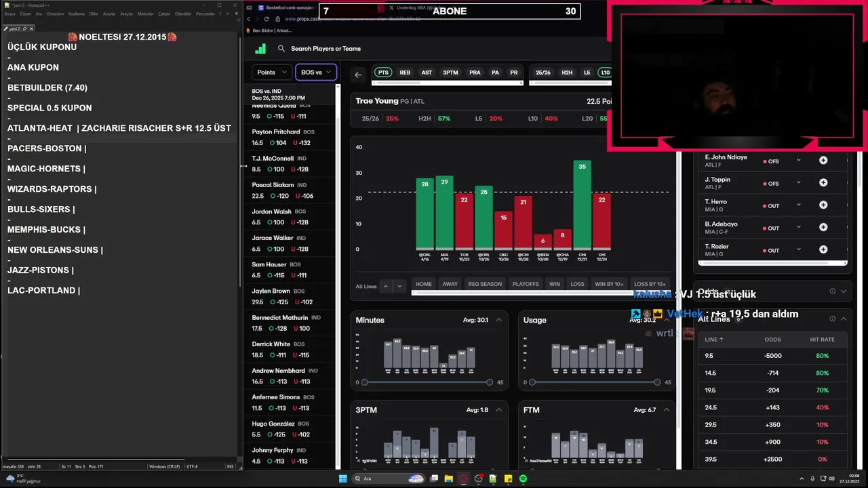This screenshot has height=488, width=868.
Task: Toggle the H2H range pill
Action: pyautogui.click(x=567, y=73)
